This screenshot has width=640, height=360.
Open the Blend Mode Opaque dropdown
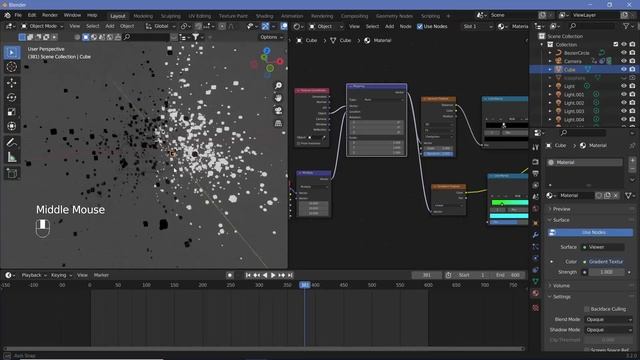coord(608,320)
